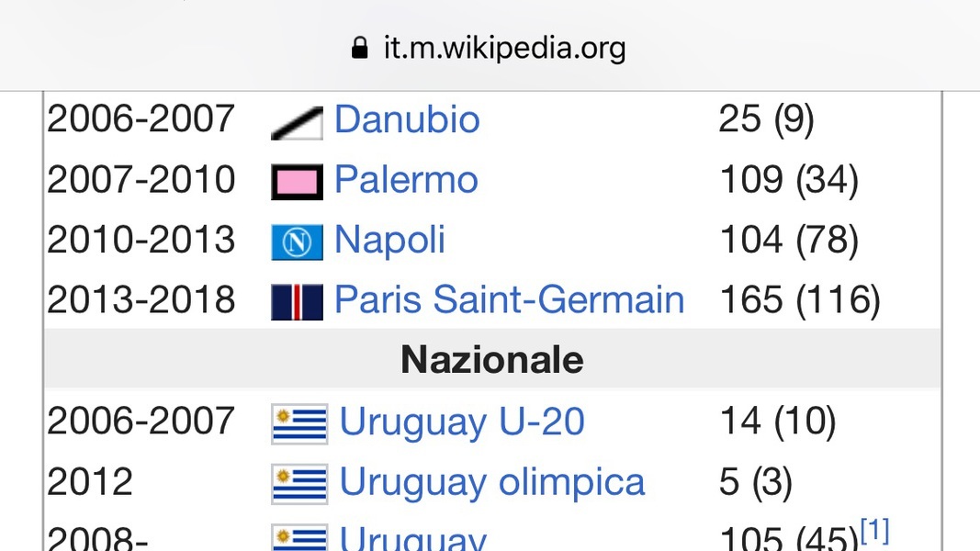Open the Danubio link
980x551 pixels.
(407, 118)
